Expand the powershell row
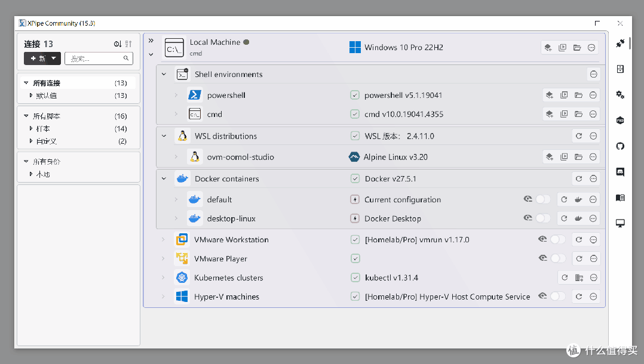Screen dimensions: 644x364 [176, 95]
